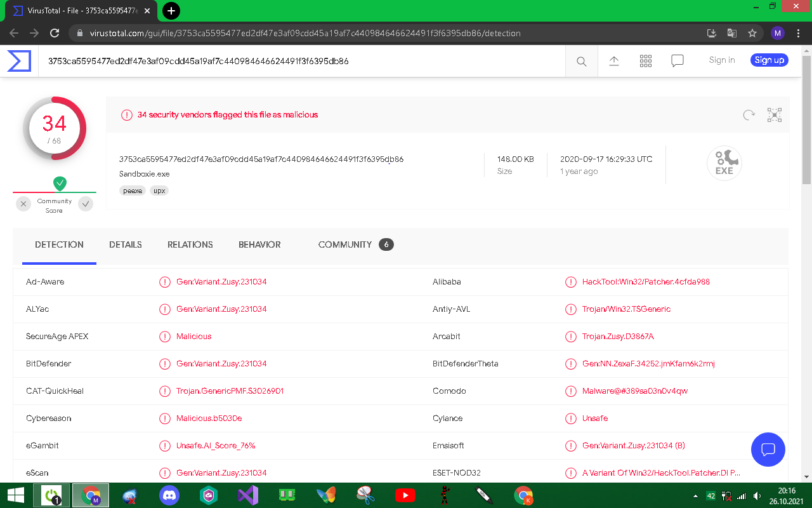Image resolution: width=812 pixels, height=508 pixels.
Task: Click the volume icon in system tray
Action: (757, 496)
